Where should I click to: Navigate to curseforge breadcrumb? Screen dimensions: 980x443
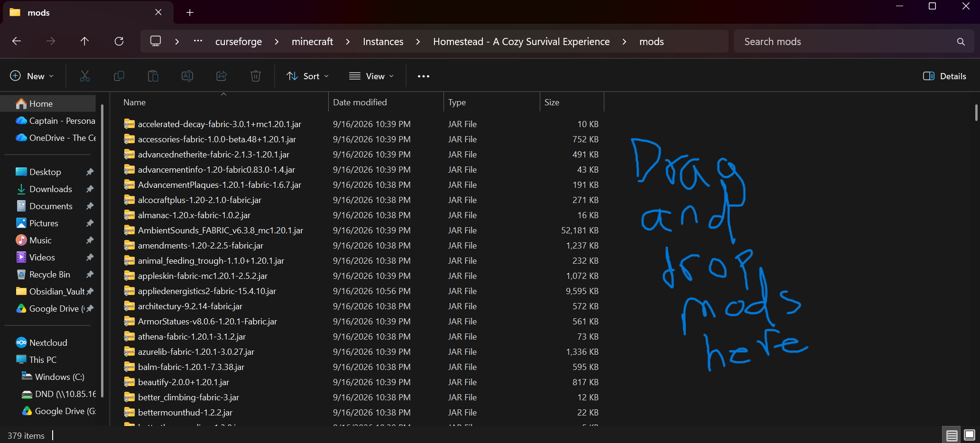[239, 42]
